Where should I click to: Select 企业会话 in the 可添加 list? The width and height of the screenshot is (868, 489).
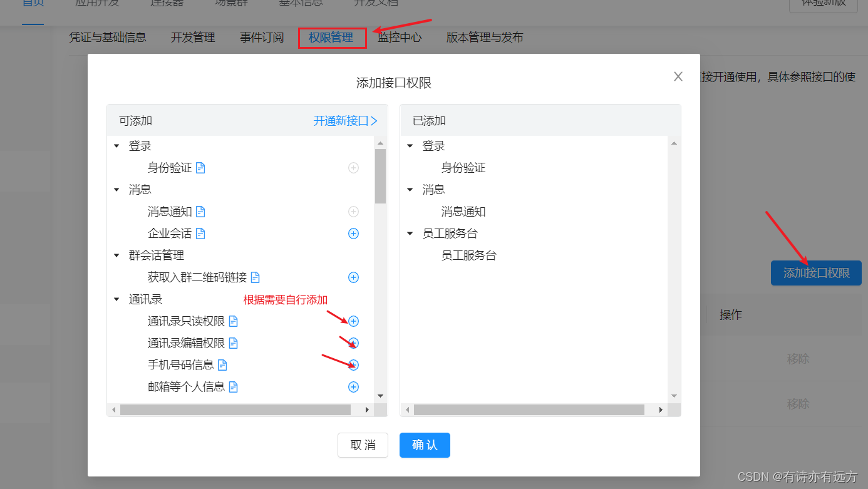click(170, 234)
